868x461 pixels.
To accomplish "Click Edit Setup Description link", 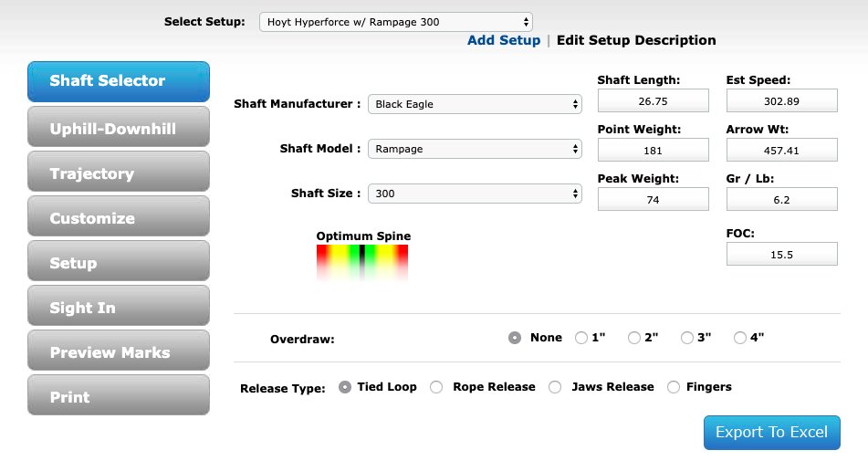I will coord(636,40).
